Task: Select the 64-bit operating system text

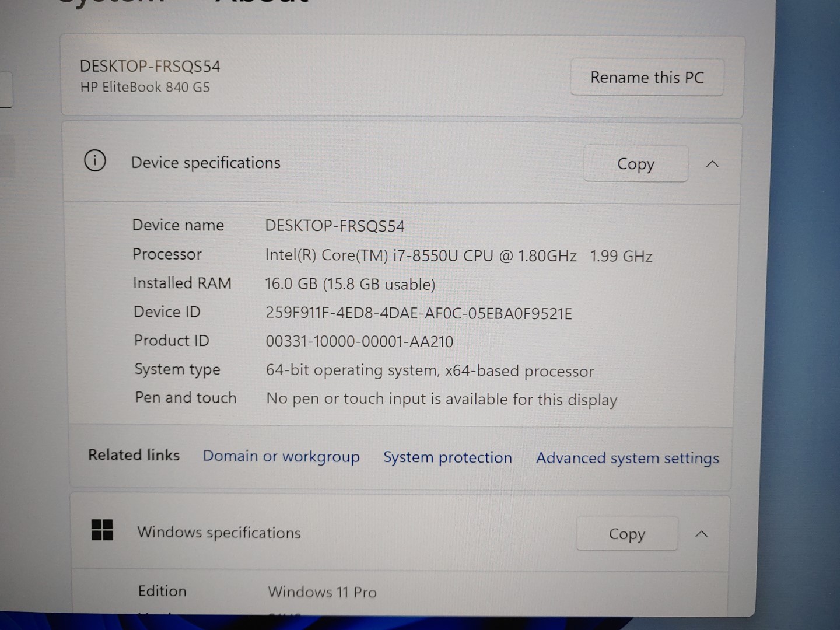Action: coord(430,370)
